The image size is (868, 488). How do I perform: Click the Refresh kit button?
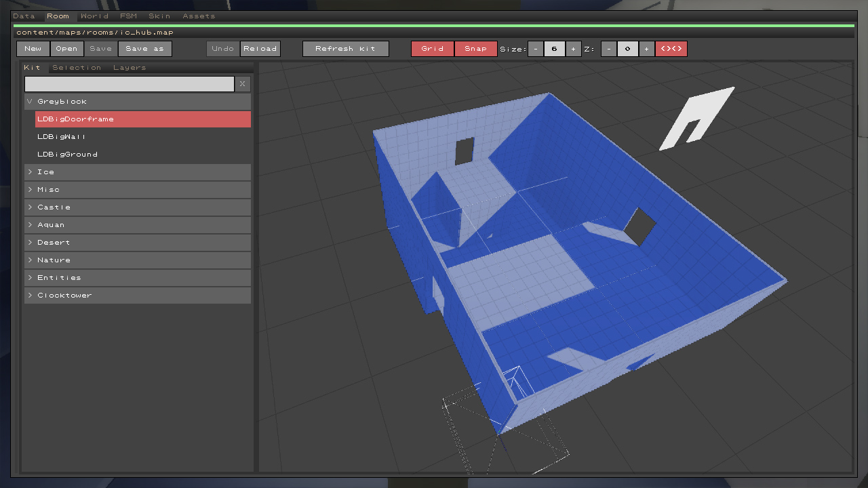(346, 49)
